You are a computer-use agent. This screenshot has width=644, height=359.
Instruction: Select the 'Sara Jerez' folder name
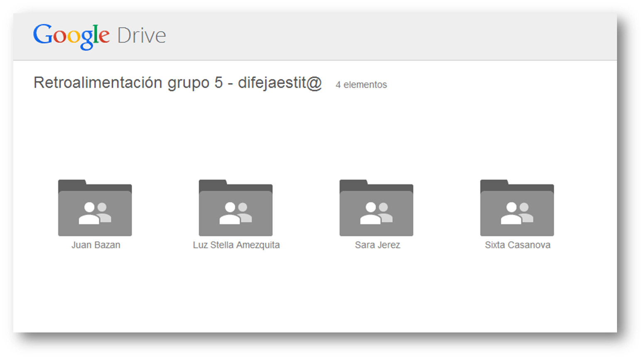click(x=377, y=245)
